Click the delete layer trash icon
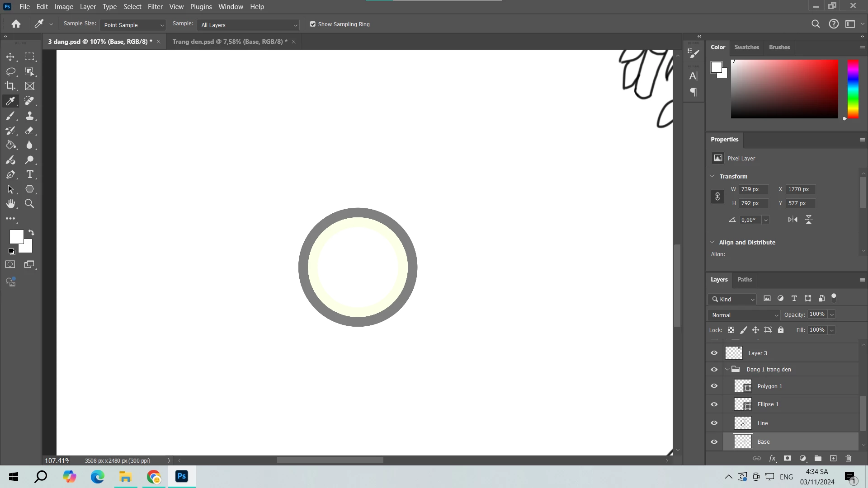This screenshot has height=488, width=868. [x=848, y=458]
